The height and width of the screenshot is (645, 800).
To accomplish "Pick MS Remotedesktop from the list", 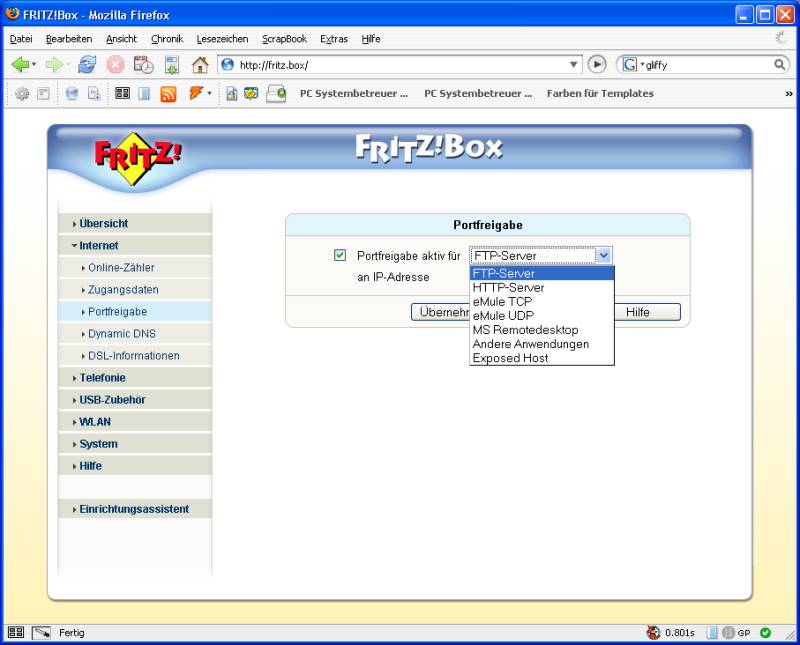I will pyautogui.click(x=541, y=330).
